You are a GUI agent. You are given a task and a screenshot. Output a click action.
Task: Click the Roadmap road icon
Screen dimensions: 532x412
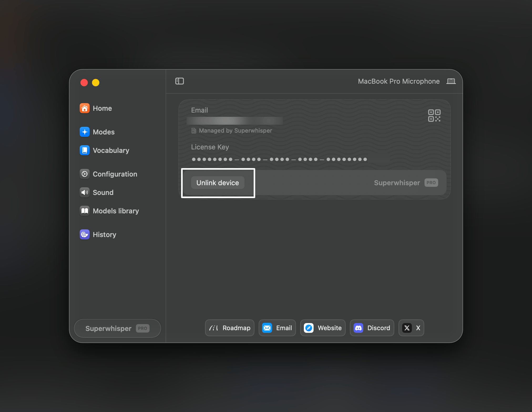[x=214, y=328]
